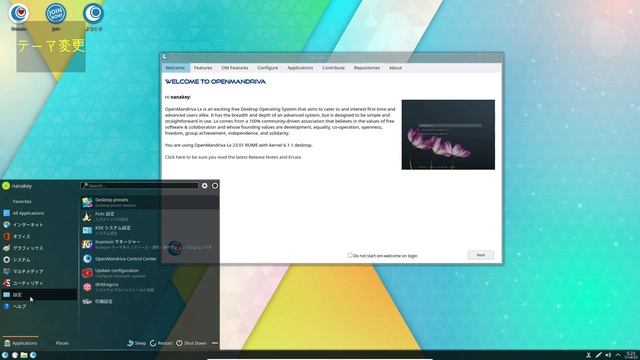Open the ようこそ desktop icon
The height and width of the screenshot is (360, 640).
[93, 17]
